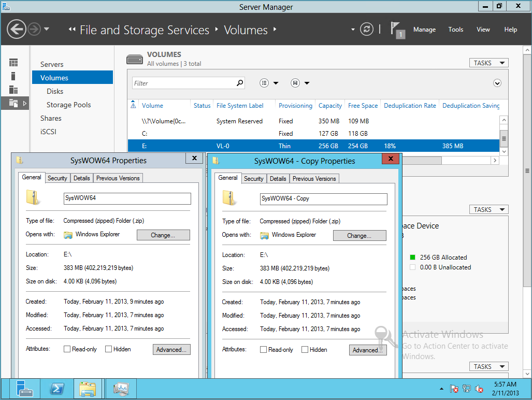This screenshot has width=532, height=400.
Task: Enable Hidden attribute in SysWOW64 Properties
Action: (x=108, y=349)
